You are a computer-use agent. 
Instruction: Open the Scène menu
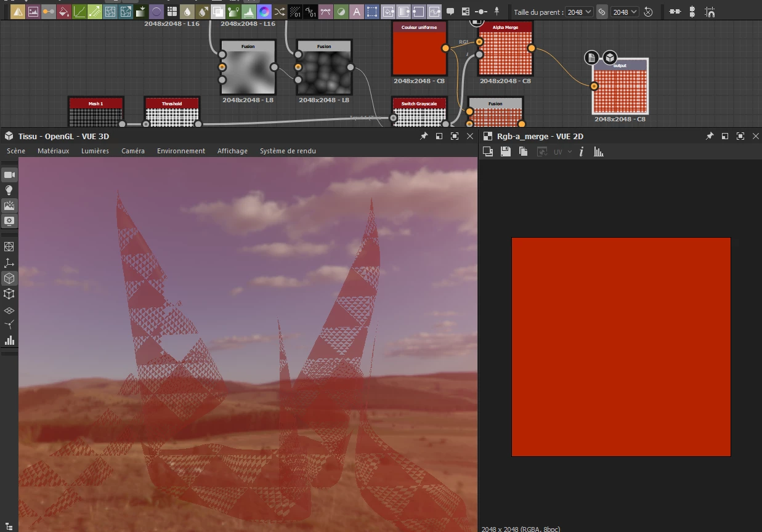pos(16,151)
